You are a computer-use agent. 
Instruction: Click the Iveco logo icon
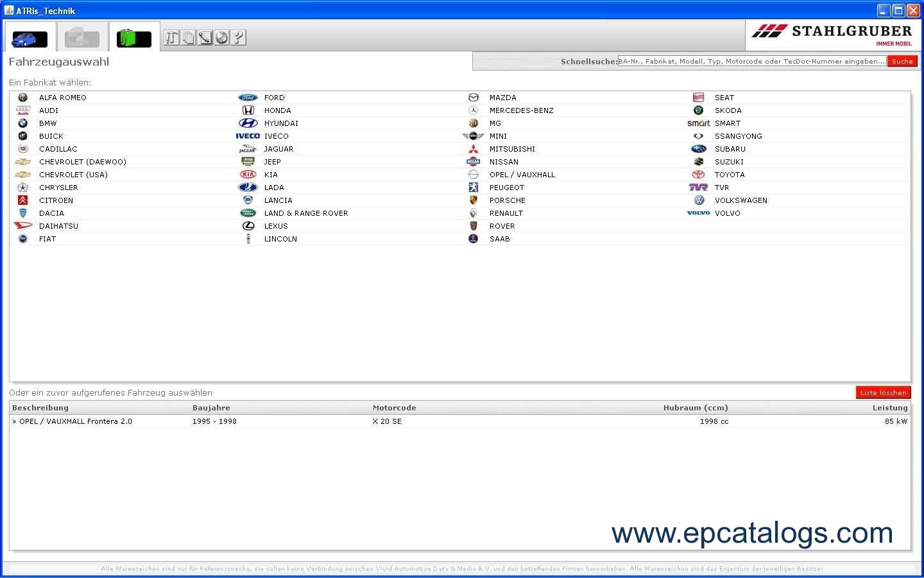click(x=248, y=136)
